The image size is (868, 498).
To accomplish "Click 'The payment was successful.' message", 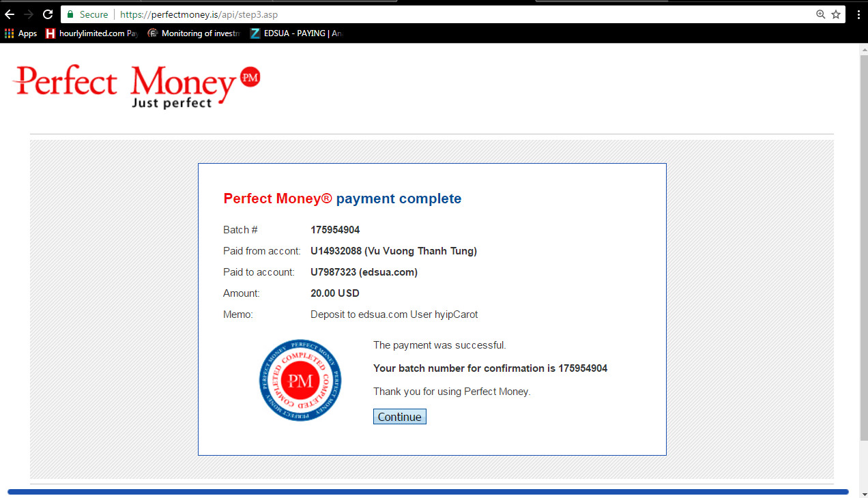I will click(439, 345).
